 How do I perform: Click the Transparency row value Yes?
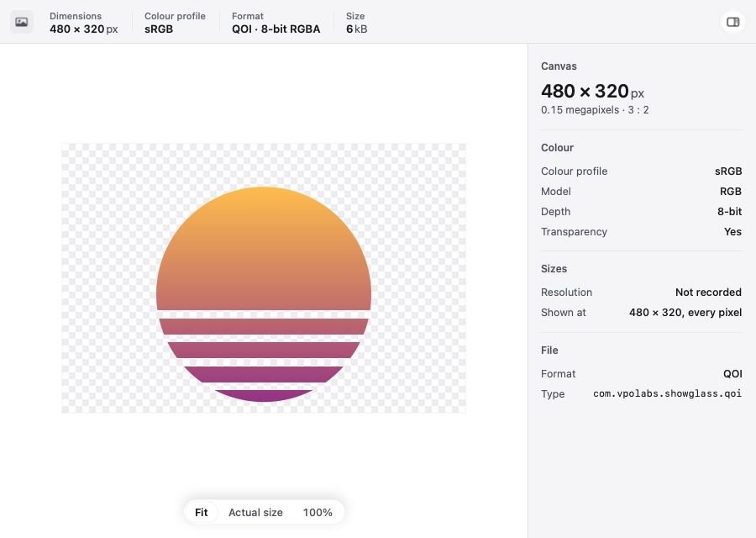pyautogui.click(x=732, y=232)
